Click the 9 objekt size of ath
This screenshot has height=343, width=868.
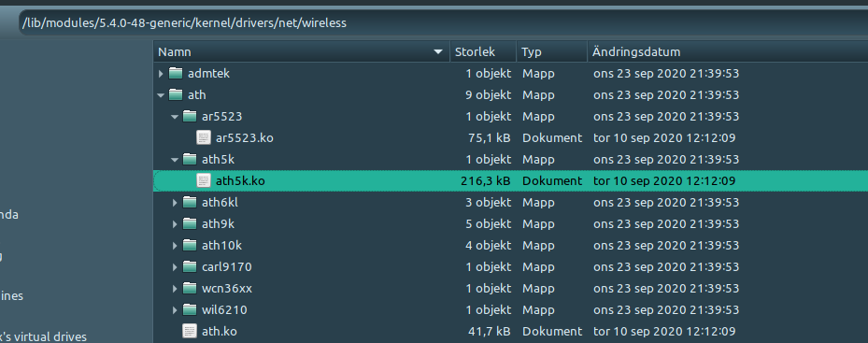pyautogui.click(x=489, y=95)
